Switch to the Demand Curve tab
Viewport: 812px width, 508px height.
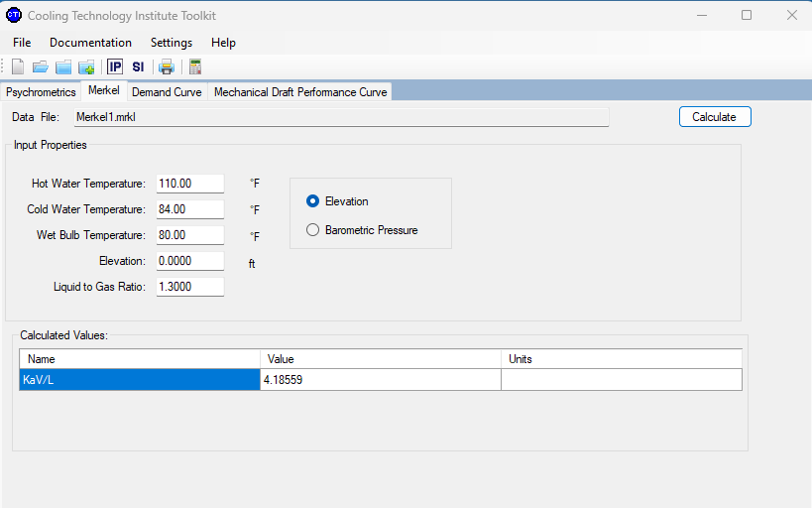point(167,92)
